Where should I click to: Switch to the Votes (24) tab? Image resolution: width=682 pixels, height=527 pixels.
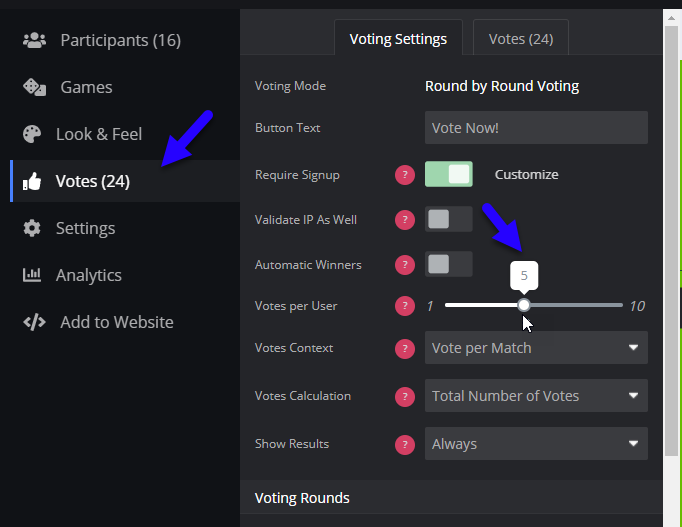coord(521,38)
